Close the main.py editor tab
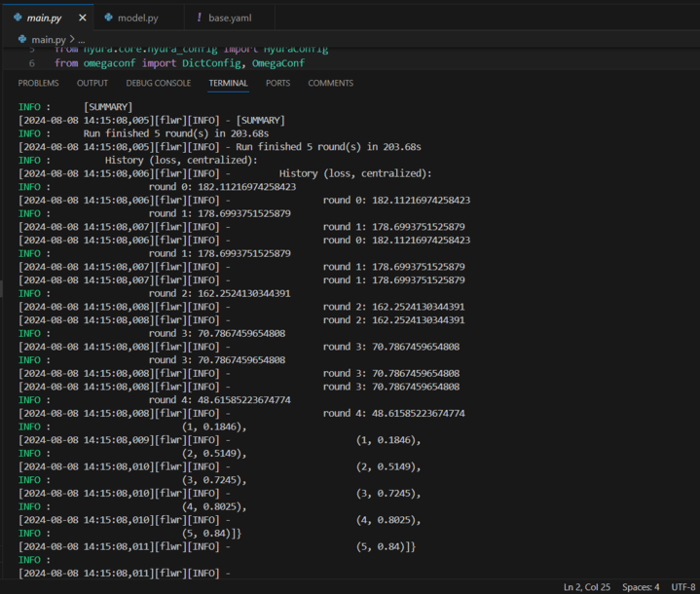The height and width of the screenshot is (594, 700). [x=82, y=18]
